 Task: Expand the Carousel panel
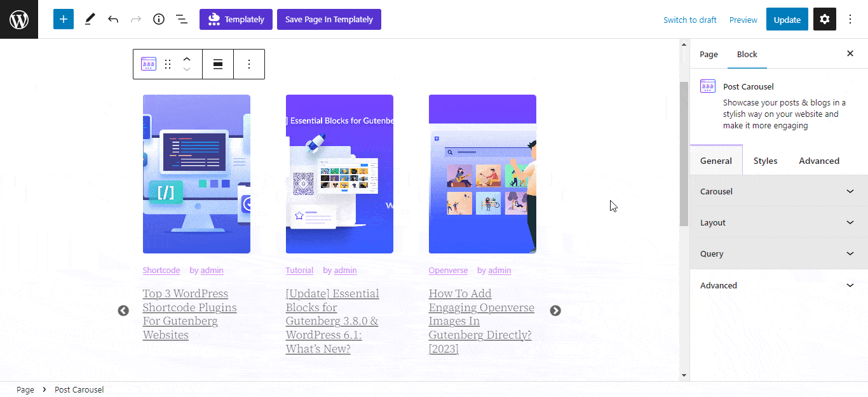[x=779, y=191]
